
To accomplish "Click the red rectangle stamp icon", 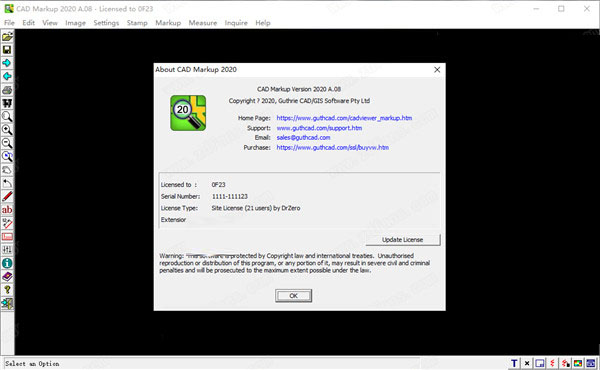I will click(7, 236).
